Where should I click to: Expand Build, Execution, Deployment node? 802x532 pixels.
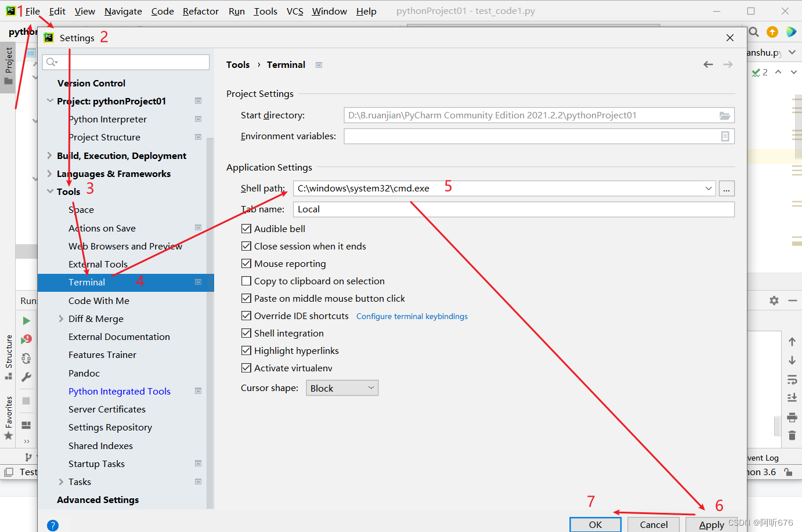click(x=50, y=155)
